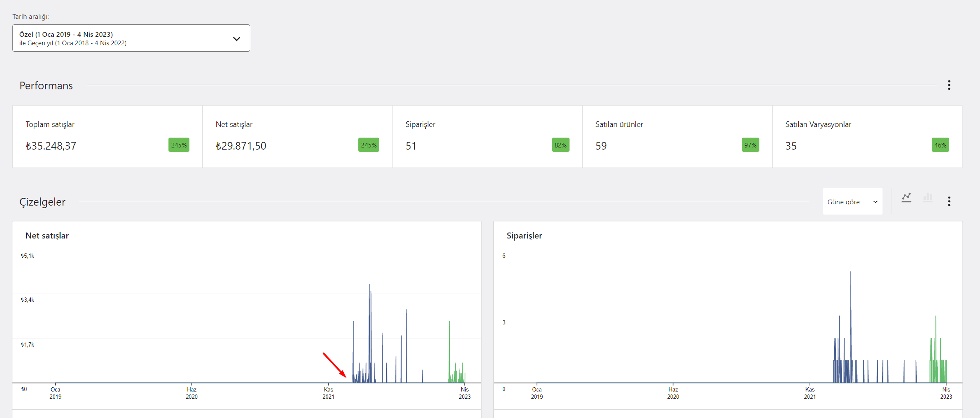
Task: Open the Güne göre interval dropdown
Action: 852,201
